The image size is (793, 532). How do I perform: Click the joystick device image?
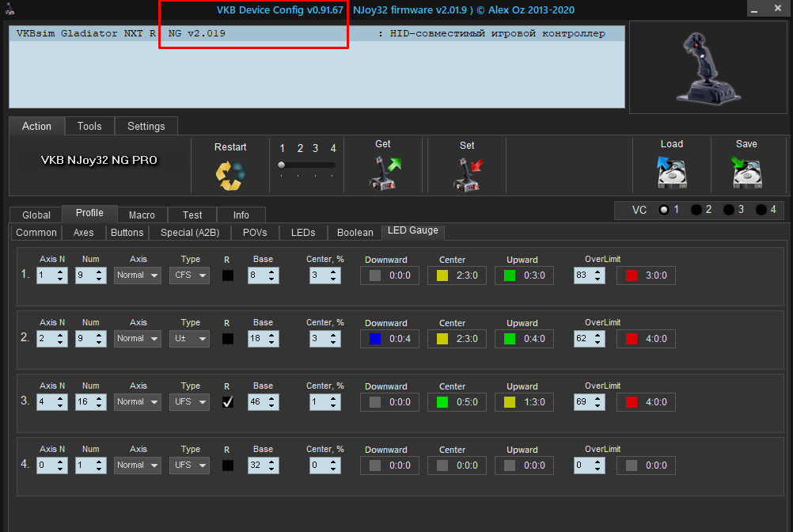coord(708,69)
